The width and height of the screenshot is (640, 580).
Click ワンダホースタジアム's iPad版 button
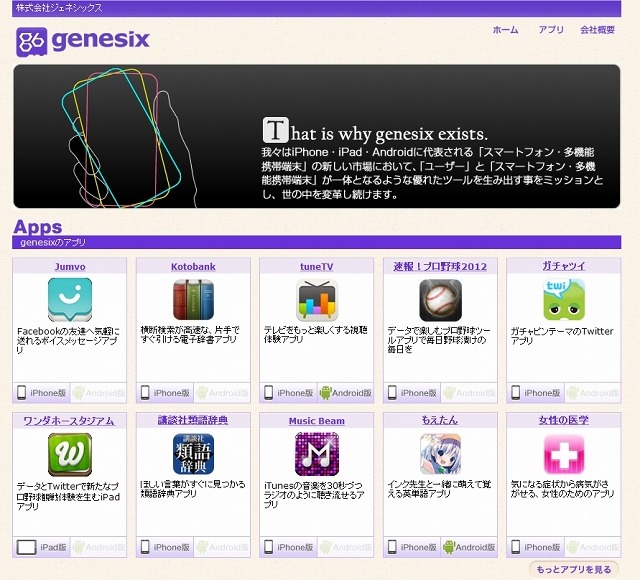42,547
